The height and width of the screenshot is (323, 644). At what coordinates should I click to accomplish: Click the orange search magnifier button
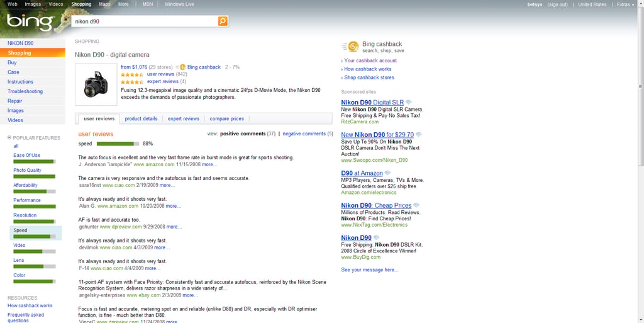[x=223, y=21]
